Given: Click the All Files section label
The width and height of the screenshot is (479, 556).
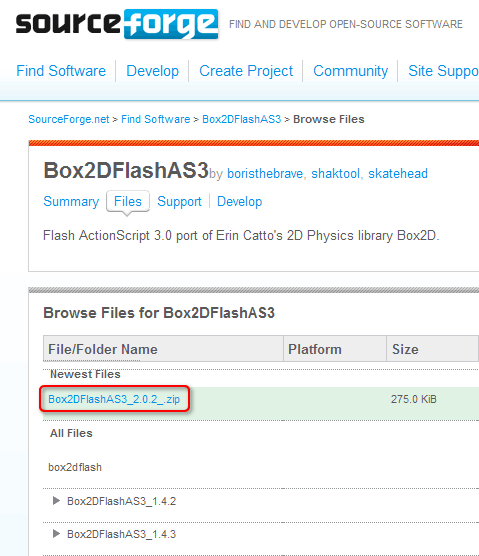Looking at the screenshot, I should click(x=71, y=433).
